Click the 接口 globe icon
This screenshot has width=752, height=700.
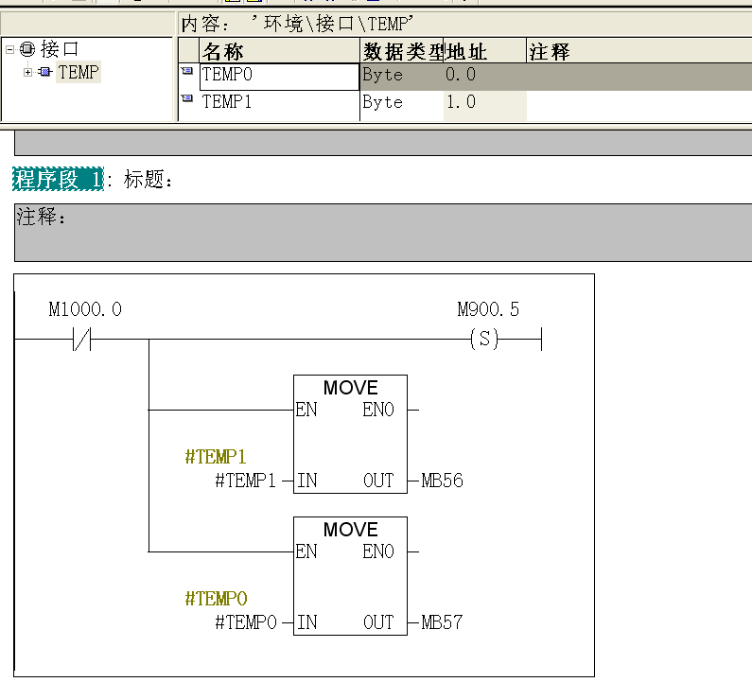click(x=27, y=49)
